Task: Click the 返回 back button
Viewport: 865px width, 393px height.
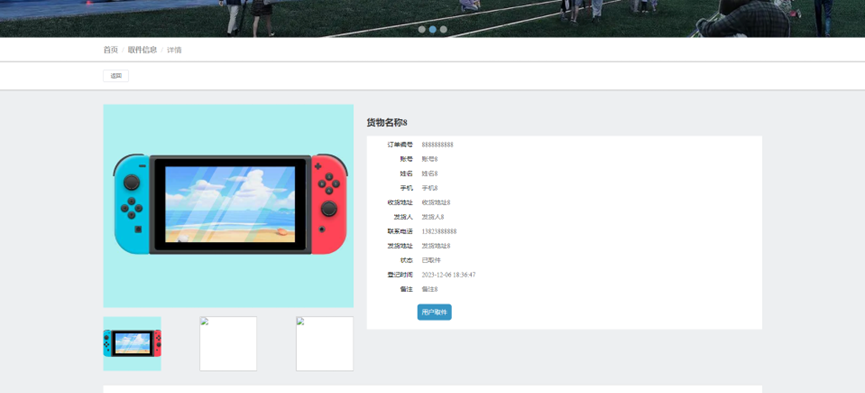Action: [116, 76]
